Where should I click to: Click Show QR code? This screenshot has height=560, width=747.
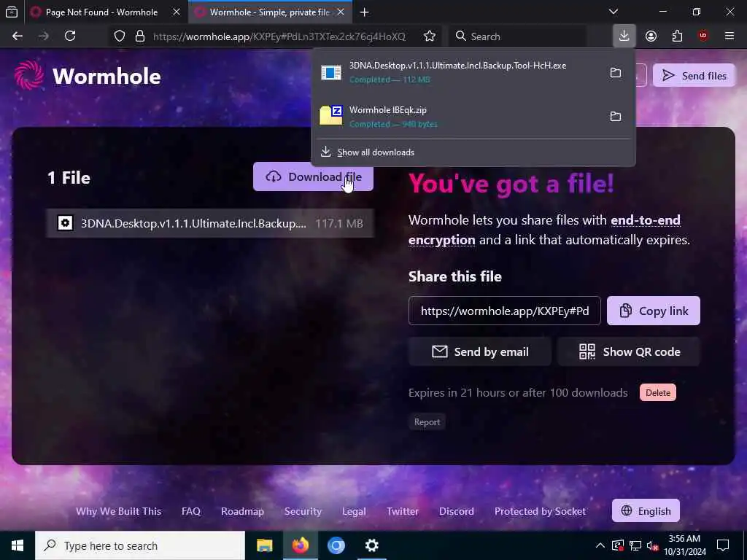pos(629,352)
